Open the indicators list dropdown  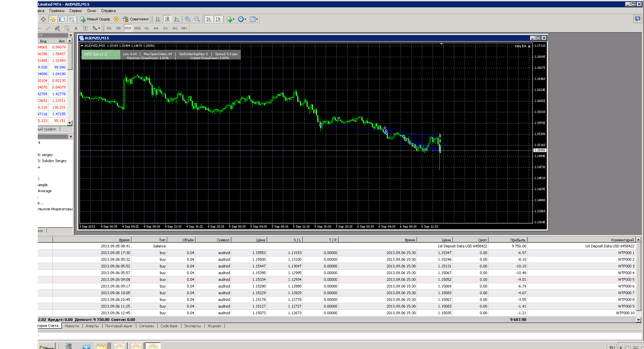pyautogui.click(x=230, y=19)
